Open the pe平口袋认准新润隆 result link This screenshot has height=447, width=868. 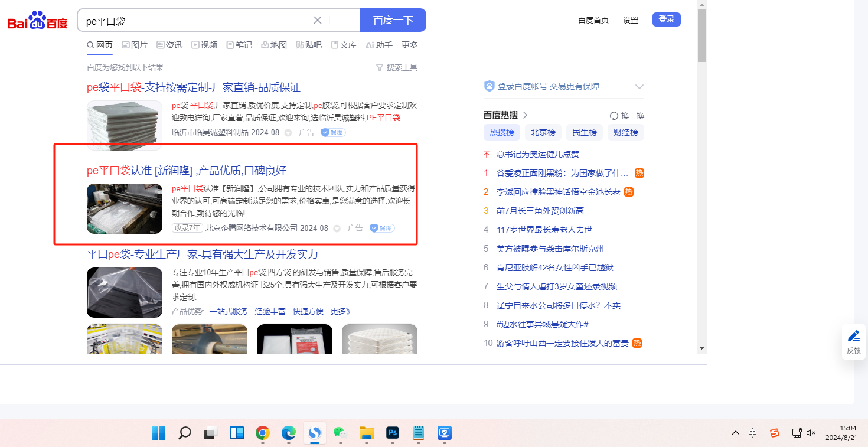coord(187,171)
